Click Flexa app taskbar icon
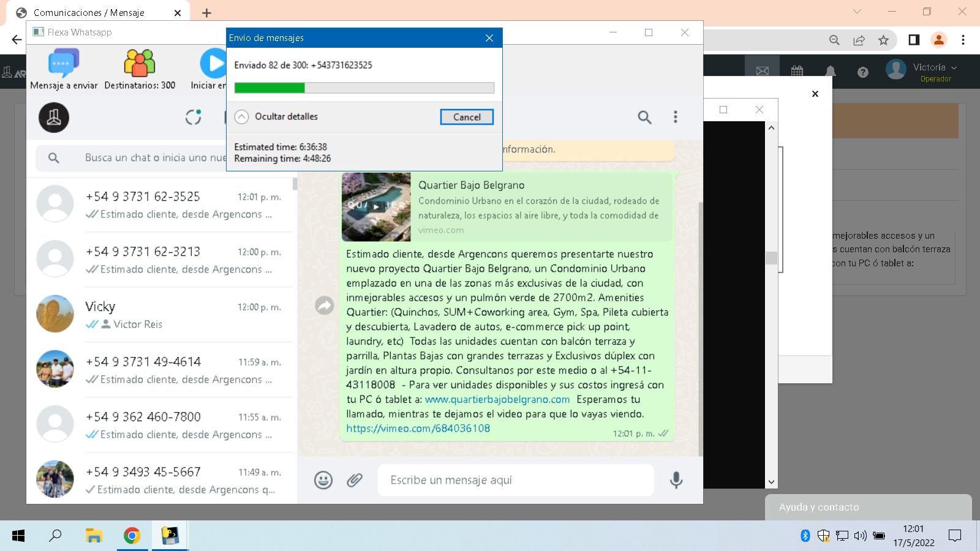Screen dimensions: 980x551 (170, 536)
